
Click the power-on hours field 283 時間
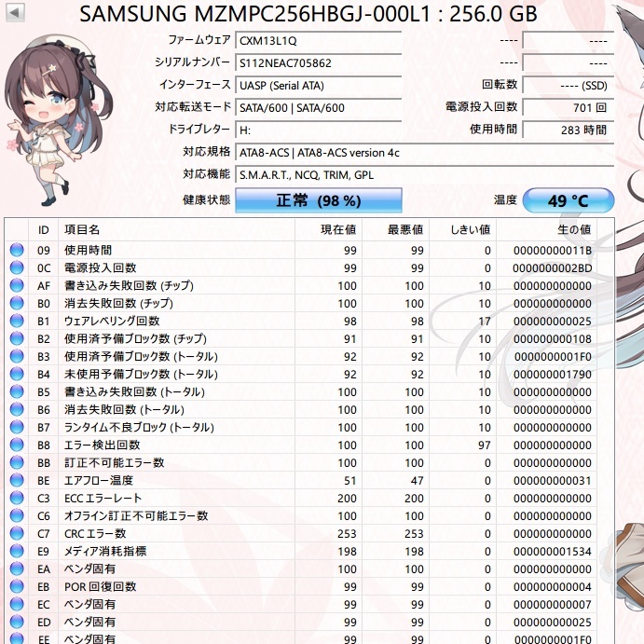click(x=568, y=130)
